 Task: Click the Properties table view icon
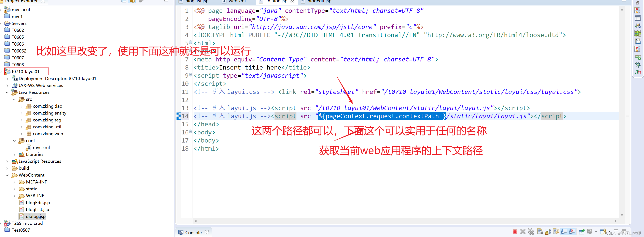(x=638, y=18)
